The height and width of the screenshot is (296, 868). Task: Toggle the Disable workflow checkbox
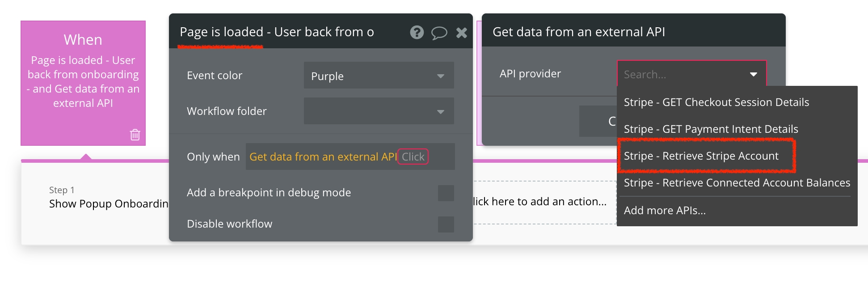pos(445,224)
